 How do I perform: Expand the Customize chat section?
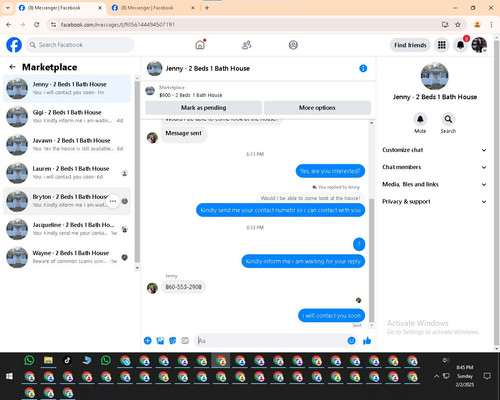[x=434, y=150]
